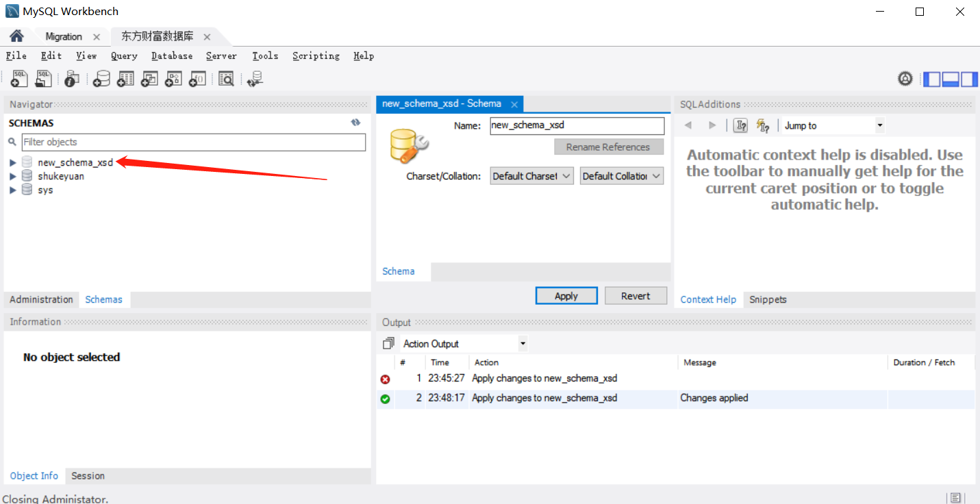Switch to the Migration tab
This screenshot has width=980, height=504.
click(64, 37)
